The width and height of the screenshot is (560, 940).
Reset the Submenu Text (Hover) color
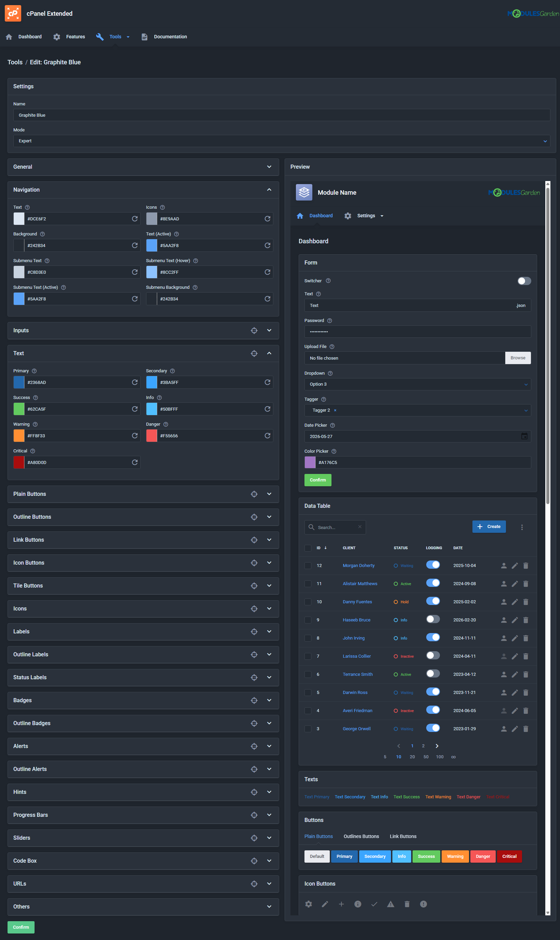(x=268, y=272)
